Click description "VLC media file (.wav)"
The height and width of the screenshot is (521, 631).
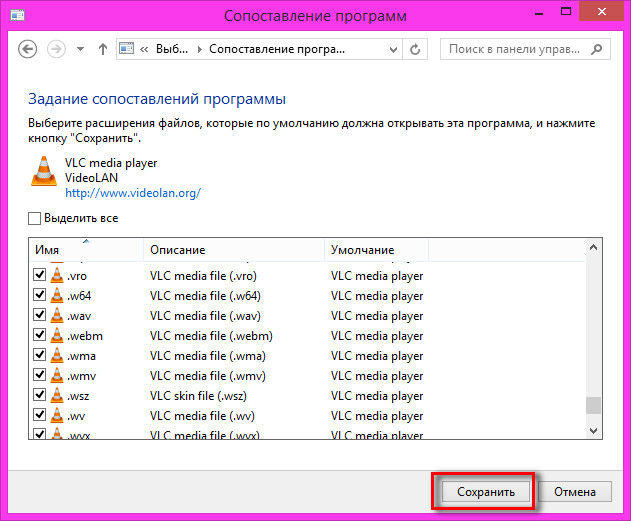coord(205,316)
